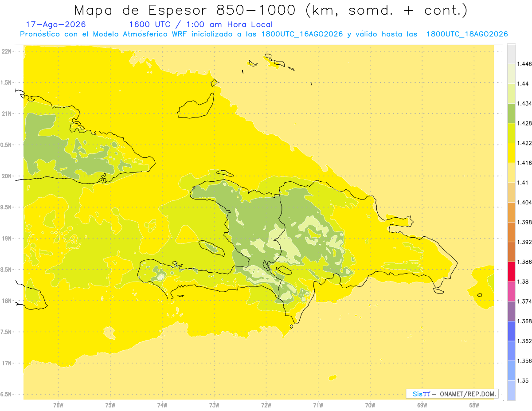Pick the legend swatch between 1.416 and 1.422
This screenshot has height=411, width=532.
pos(511,153)
